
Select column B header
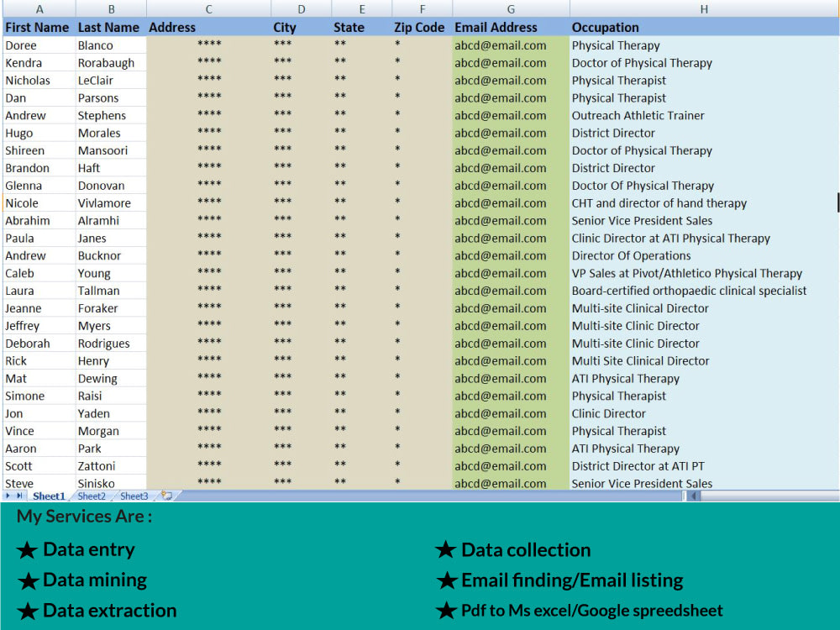(x=111, y=9)
